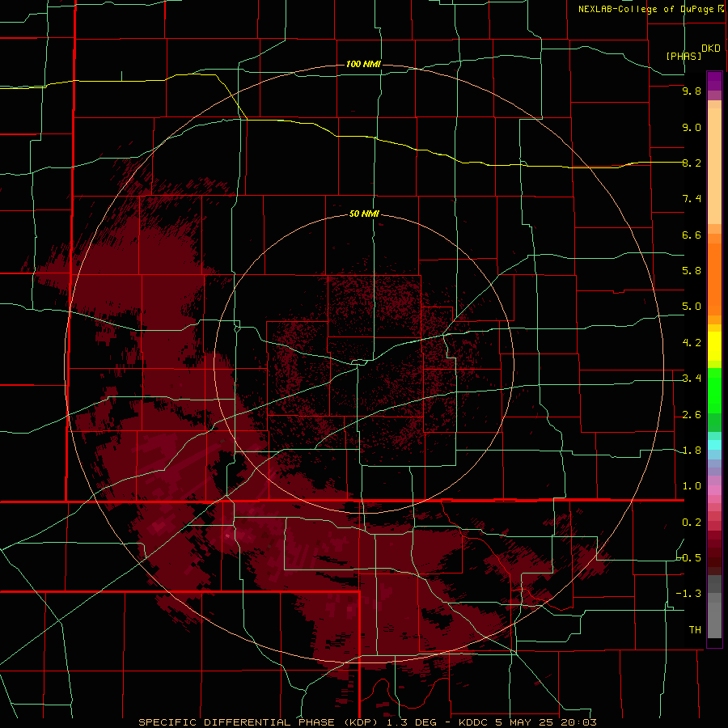This screenshot has width=728, height=728.
Task: Click the 4.2 scale label
Action: (692, 343)
